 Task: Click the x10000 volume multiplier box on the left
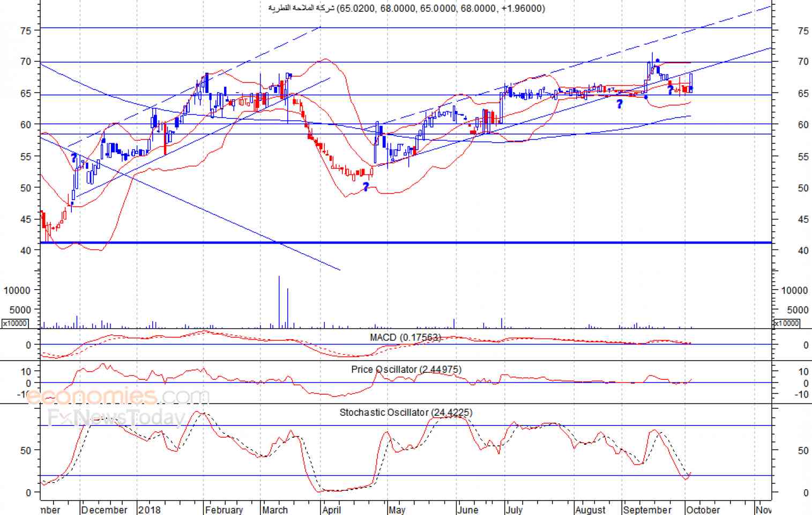pos(15,323)
